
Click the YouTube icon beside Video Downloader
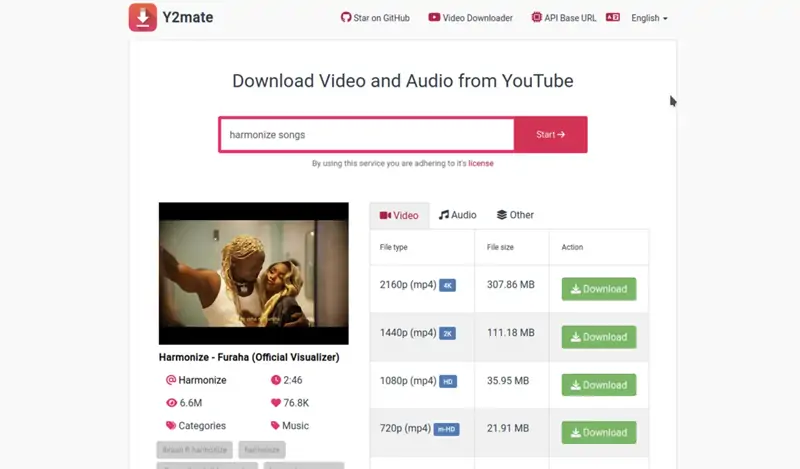[434, 17]
